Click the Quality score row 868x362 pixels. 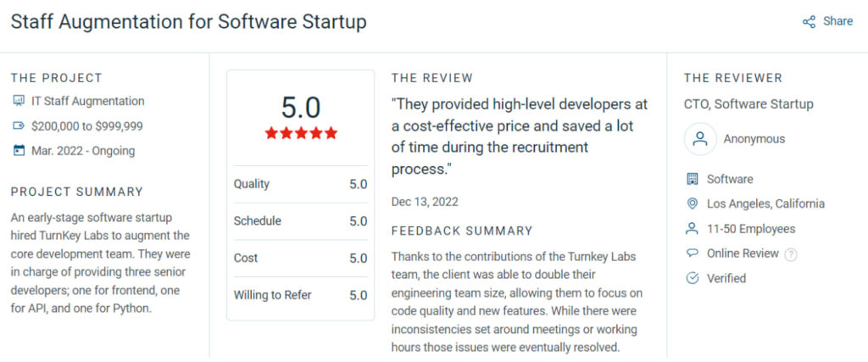point(300,184)
